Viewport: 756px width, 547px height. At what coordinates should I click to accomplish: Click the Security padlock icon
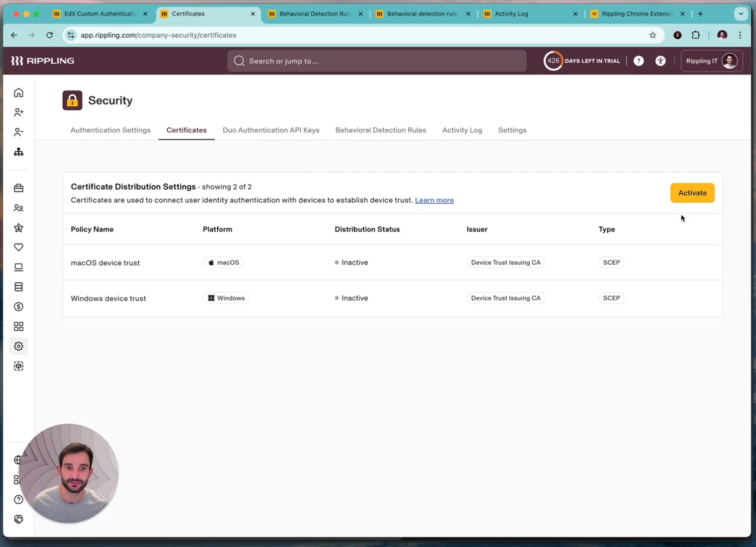(x=73, y=100)
